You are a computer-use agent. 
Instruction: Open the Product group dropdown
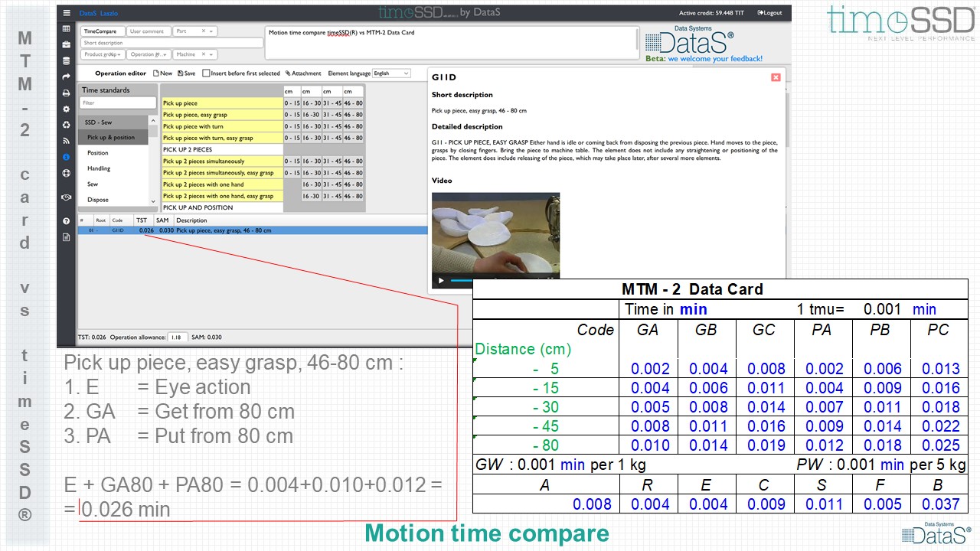[104, 54]
